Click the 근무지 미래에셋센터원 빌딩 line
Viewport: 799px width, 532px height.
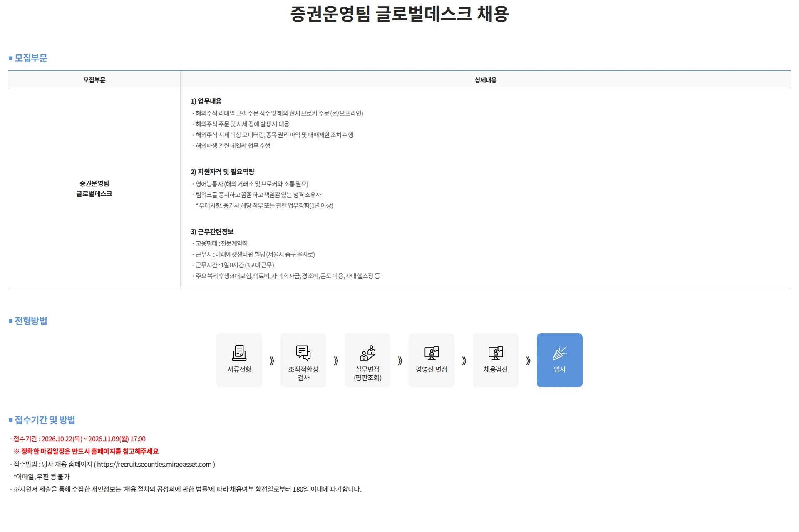point(253,254)
